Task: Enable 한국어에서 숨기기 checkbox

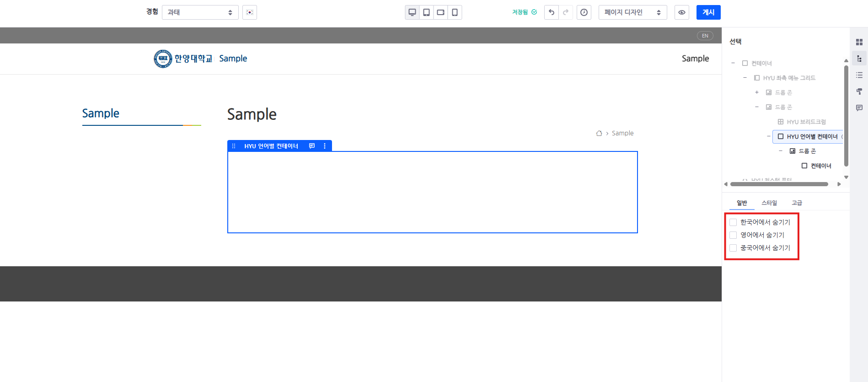Action: pyautogui.click(x=733, y=222)
